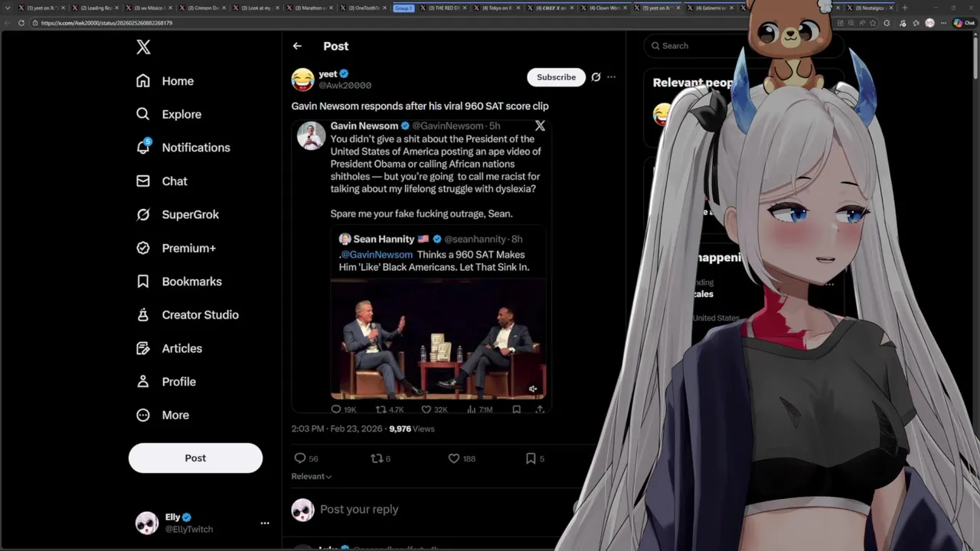Toggle the Group 1 tab group label

(403, 8)
